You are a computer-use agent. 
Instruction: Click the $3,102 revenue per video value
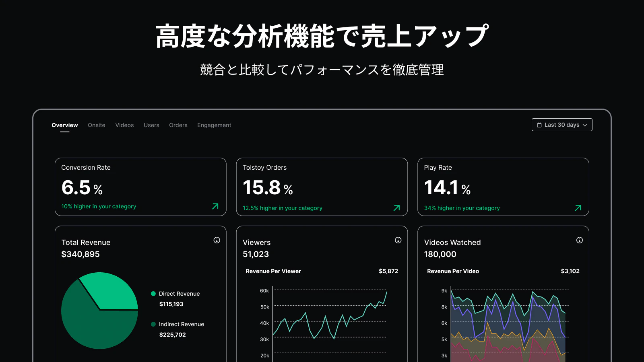tap(570, 271)
